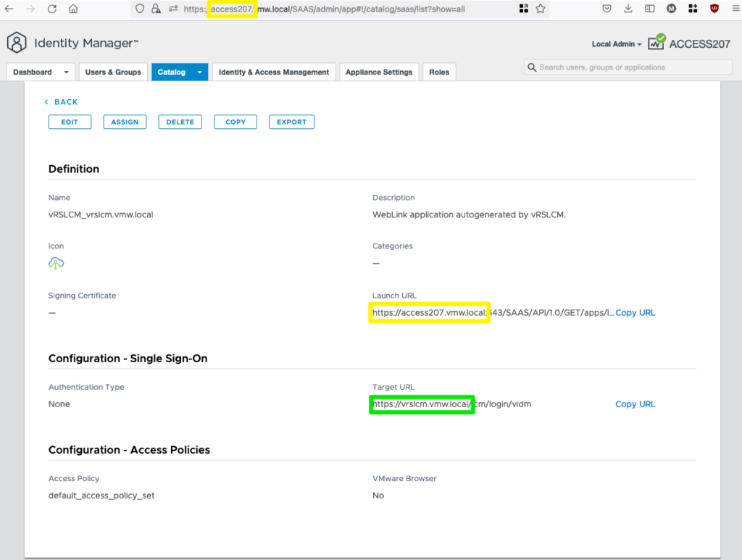This screenshot has height=560, width=742.
Task: Click the ASSIGN button
Action: (125, 122)
